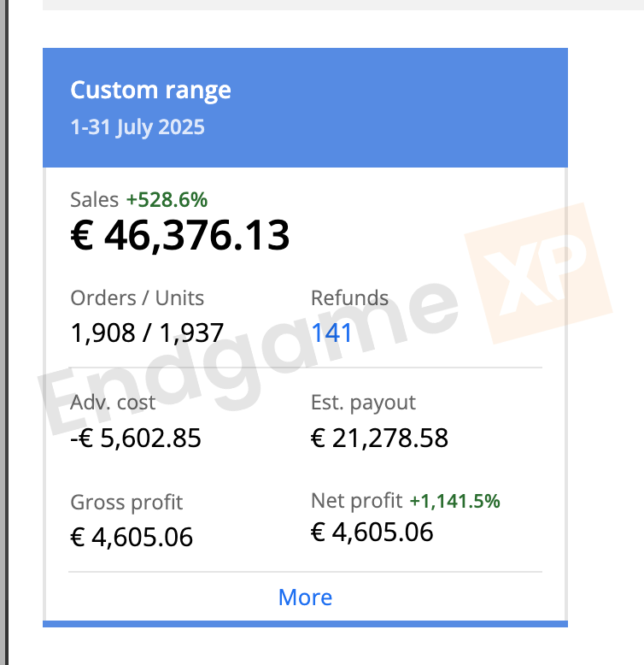The height and width of the screenshot is (665, 644).
Task: Select the € 46,376.13 sales total
Action: point(179,235)
